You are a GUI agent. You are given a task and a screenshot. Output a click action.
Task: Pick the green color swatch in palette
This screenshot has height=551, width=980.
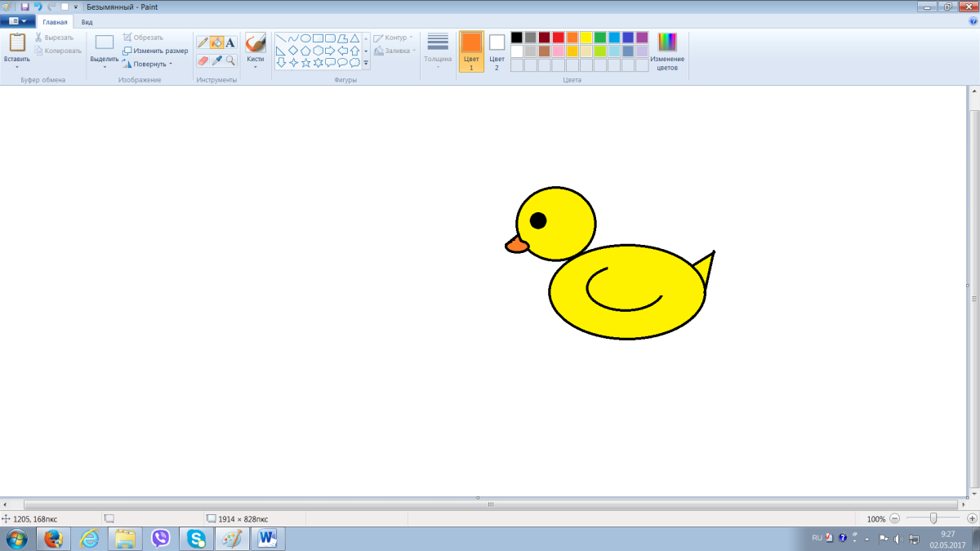[600, 38]
